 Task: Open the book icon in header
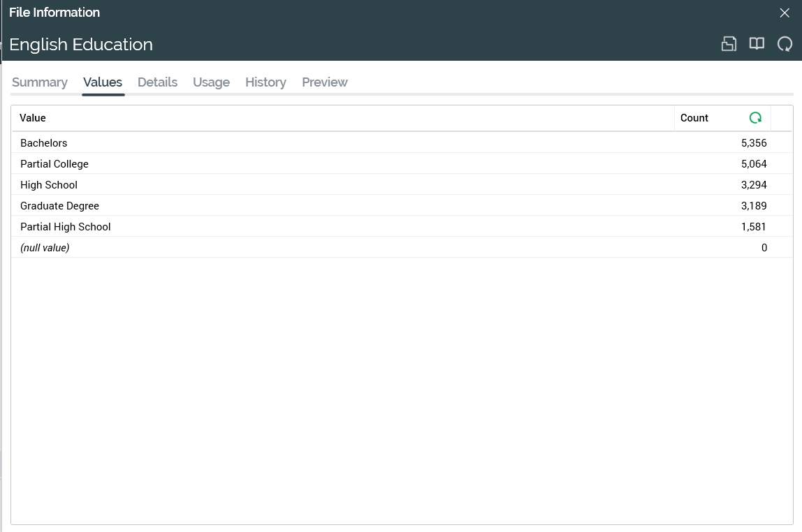[757, 44]
